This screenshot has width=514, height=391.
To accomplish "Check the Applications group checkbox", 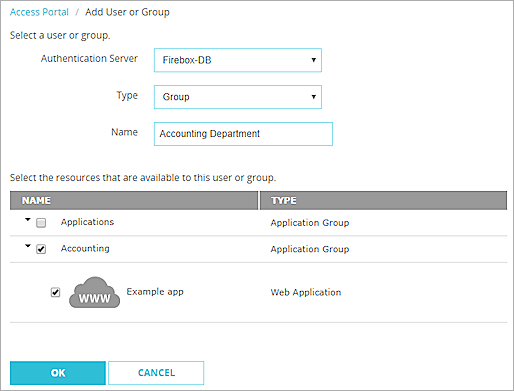I will click(41, 223).
